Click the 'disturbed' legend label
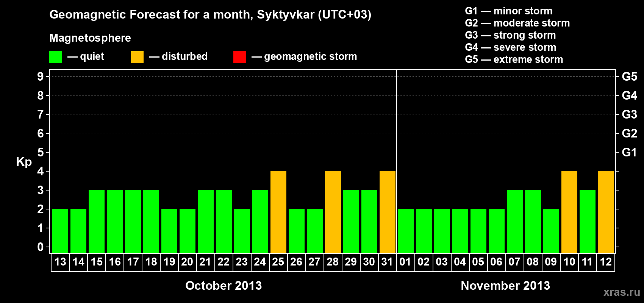Screen dimensions: 644x303 click(x=184, y=56)
